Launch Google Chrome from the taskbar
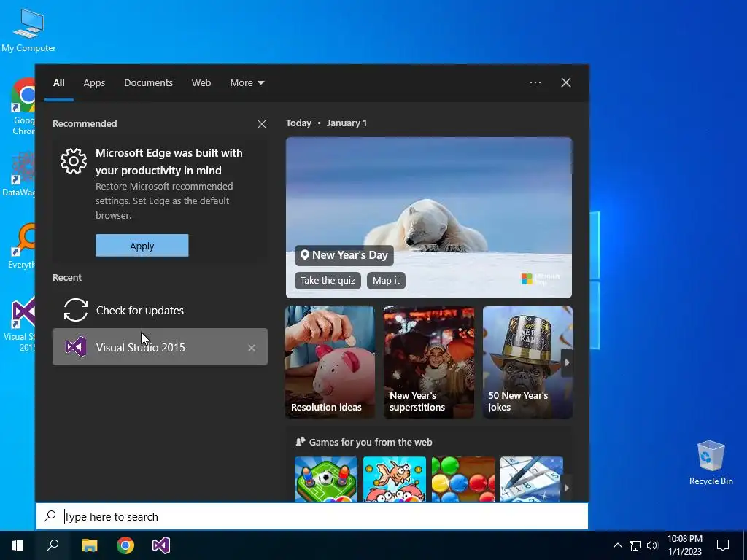The width and height of the screenshot is (747, 560). tap(125, 545)
